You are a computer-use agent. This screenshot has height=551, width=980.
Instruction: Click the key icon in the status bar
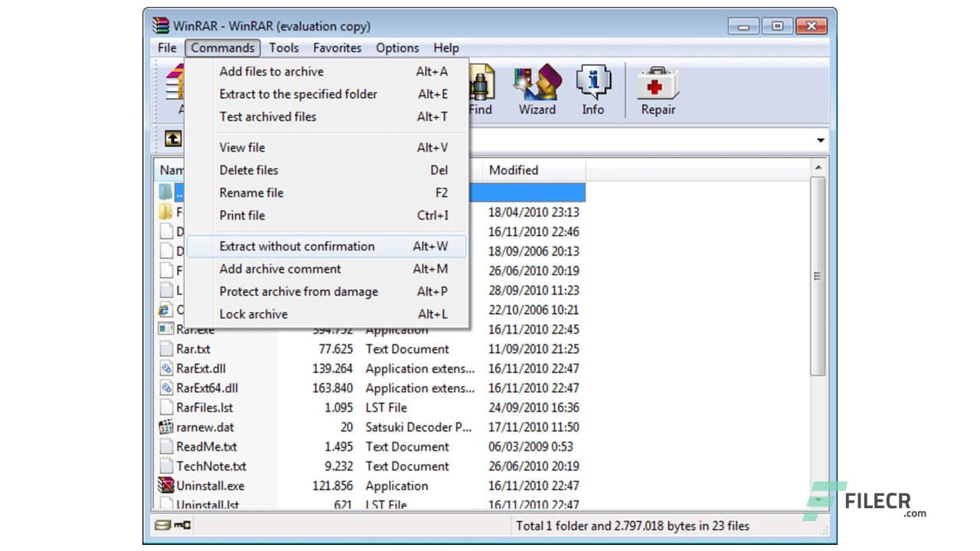[x=182, y=526]
